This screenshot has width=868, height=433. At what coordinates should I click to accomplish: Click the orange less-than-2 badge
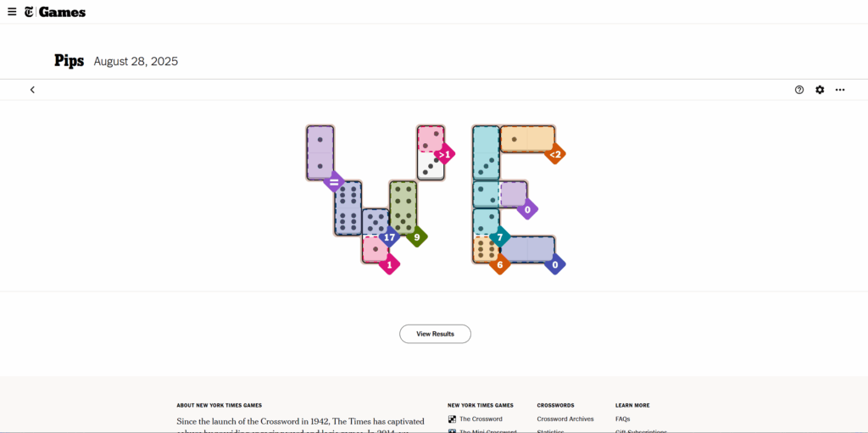tap(555, 154)
